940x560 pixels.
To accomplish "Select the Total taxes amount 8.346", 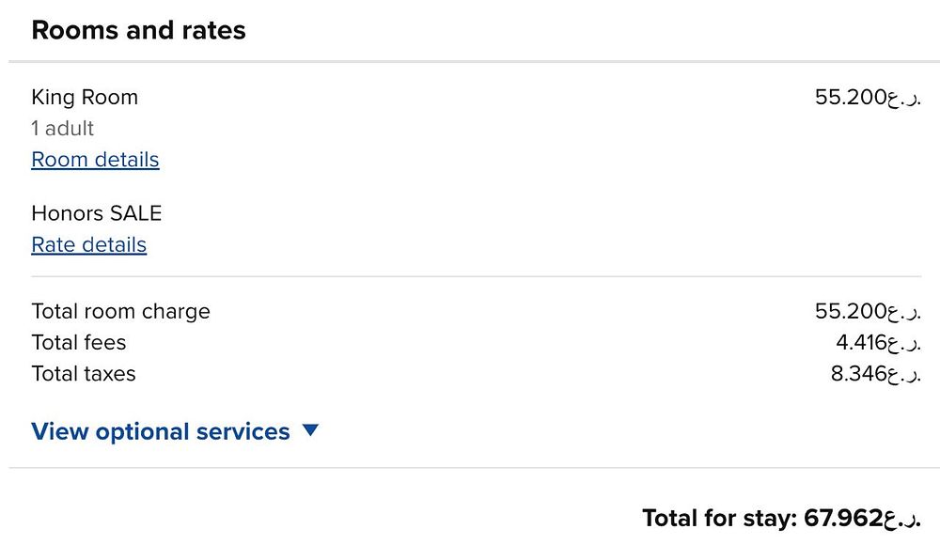I will (x=858, y=373).
